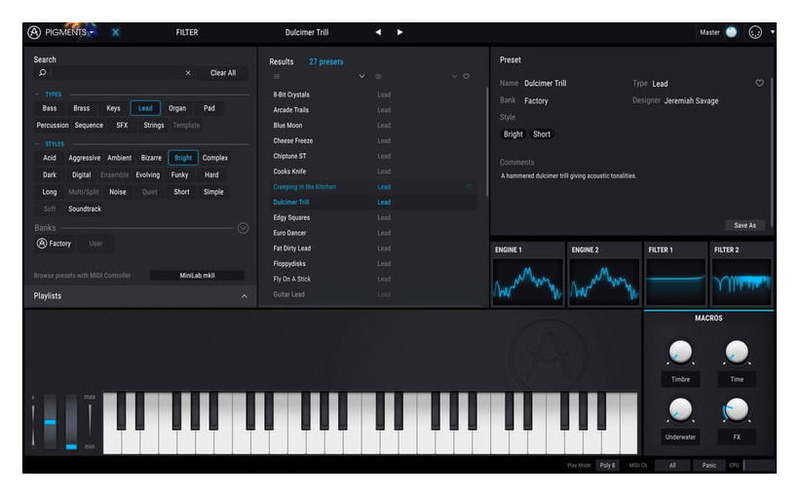Collapse the Types section
Image resolution: width=799 pixels, height=496 pixels.
37,94
